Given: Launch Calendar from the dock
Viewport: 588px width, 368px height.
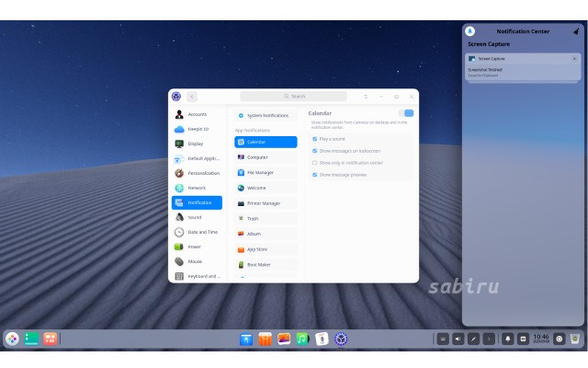Looking at the screenshot, I should tap(322, 339).
